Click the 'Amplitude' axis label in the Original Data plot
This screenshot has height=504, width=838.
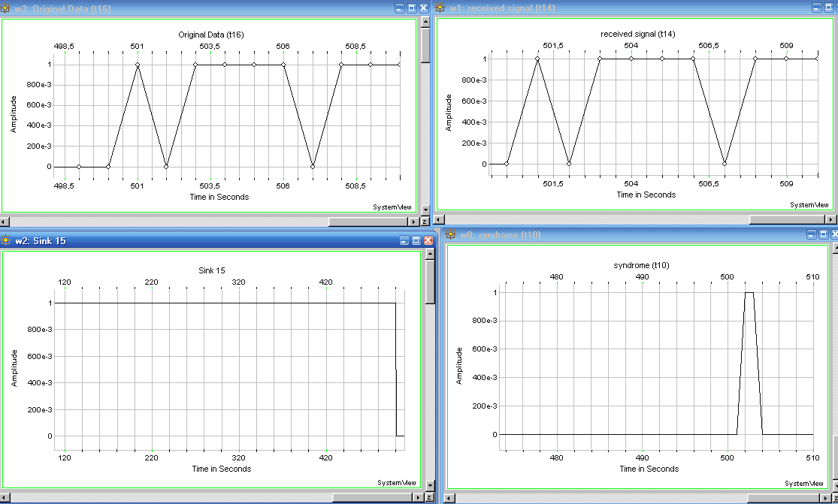[x=14, y=114]
